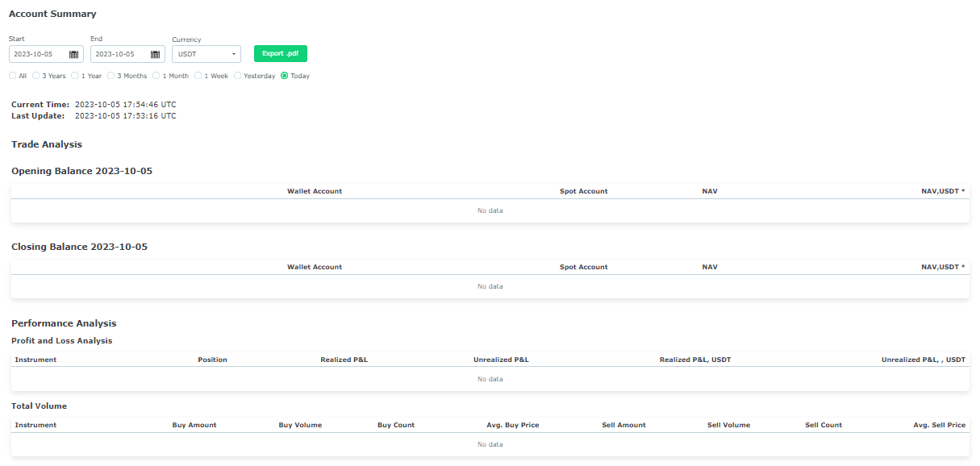
Task: Click No data in Profit and Loss table
Action: (490, 379)
